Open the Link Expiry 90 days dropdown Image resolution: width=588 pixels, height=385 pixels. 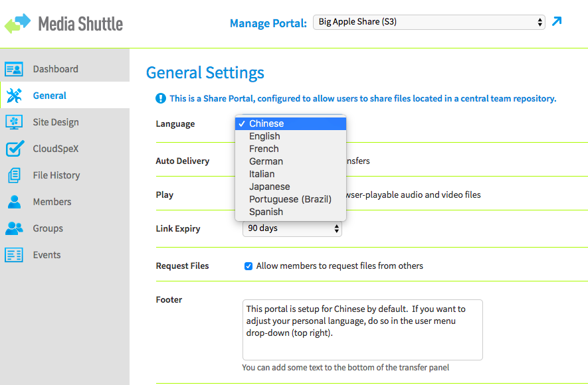pyautogui.click(x=292, y=228)
